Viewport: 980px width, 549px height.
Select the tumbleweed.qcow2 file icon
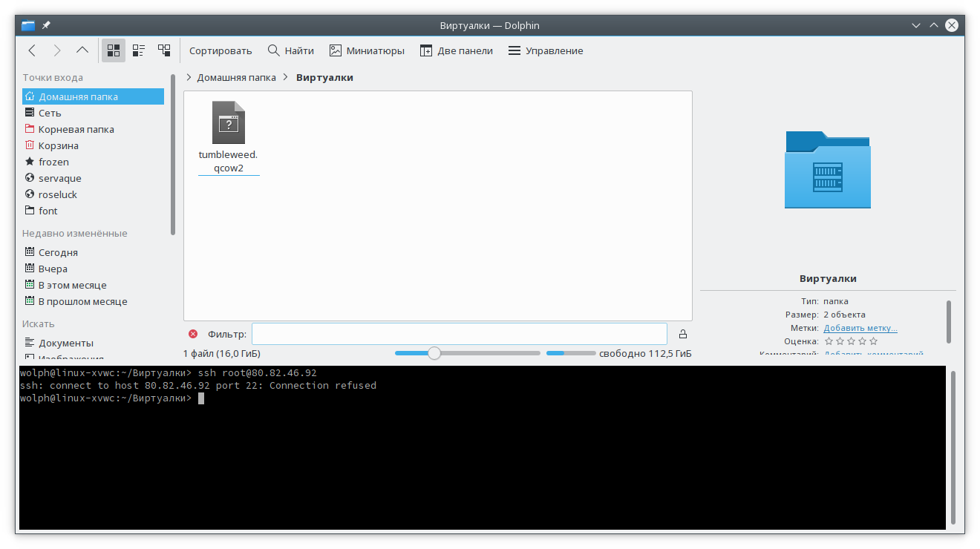[x=229, y=122]
